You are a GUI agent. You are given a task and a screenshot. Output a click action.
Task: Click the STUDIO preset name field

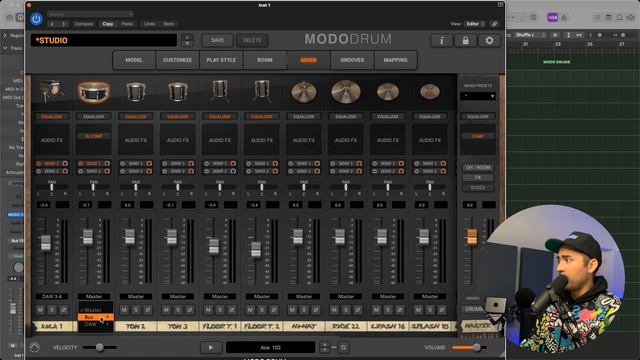(104, 40)
